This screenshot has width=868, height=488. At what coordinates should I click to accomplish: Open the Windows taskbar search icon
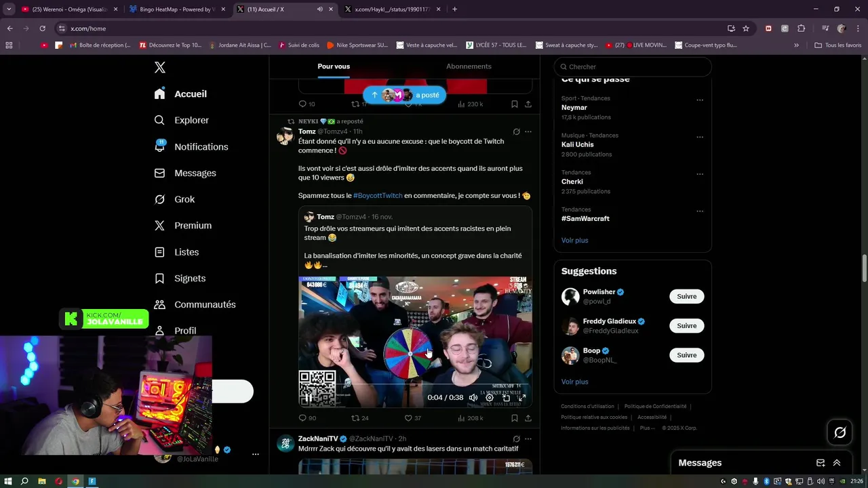[x=24, y=481]
